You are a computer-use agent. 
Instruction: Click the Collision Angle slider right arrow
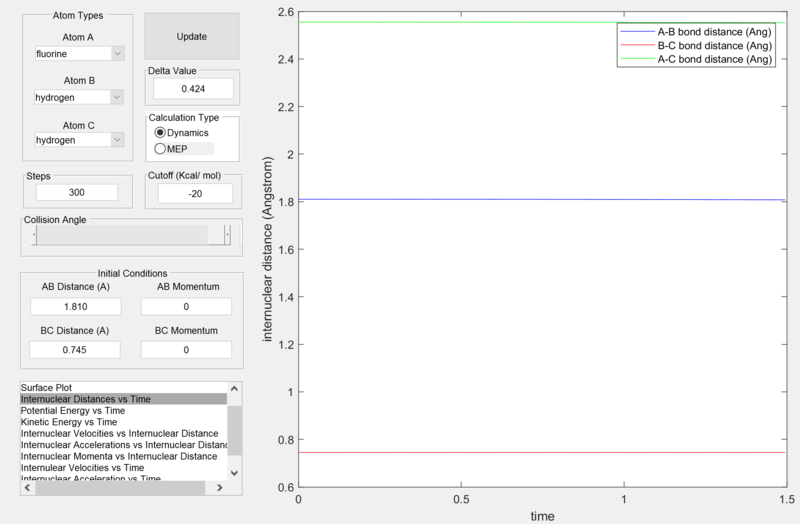click(x=228, y=235)
